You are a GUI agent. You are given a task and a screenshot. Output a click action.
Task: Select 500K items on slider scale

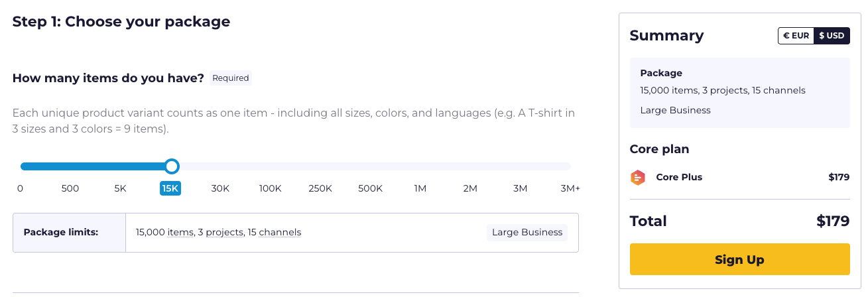(x=370, y=188)
